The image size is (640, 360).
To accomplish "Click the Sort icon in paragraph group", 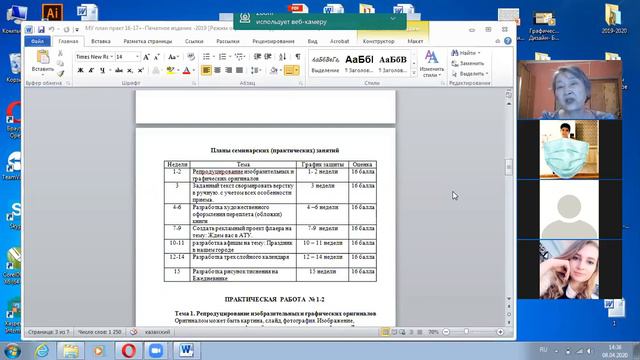I will tap(282, 57).
